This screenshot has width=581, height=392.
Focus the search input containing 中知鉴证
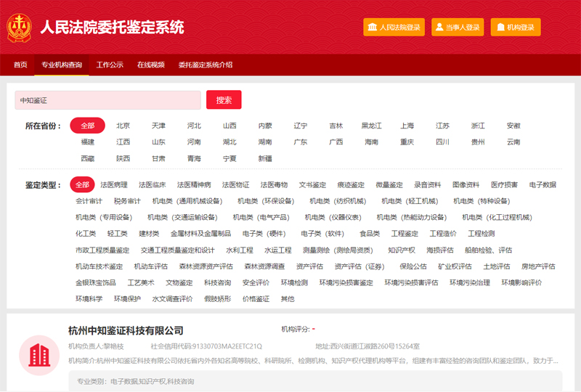pos(107,100)
